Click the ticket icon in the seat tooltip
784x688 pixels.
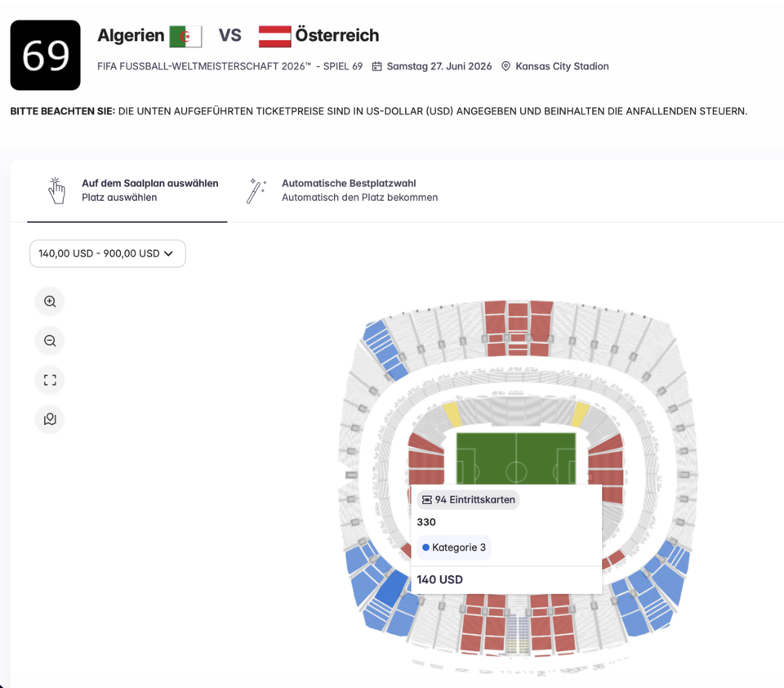pyautogui.click(x=425, y=499)
